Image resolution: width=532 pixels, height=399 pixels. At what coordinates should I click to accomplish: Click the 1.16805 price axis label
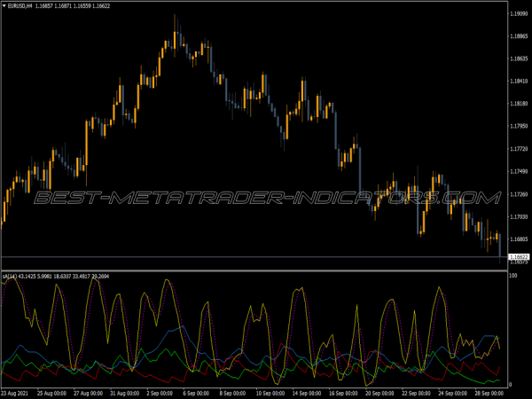(x=519, y=239)
